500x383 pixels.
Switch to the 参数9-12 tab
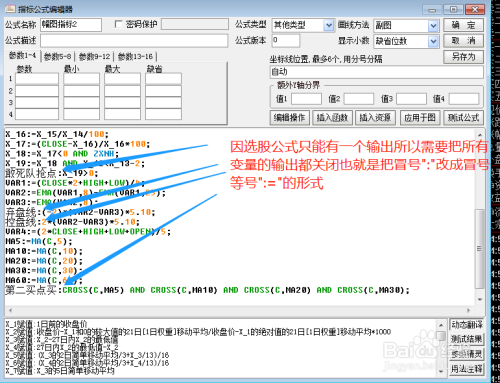95,57
